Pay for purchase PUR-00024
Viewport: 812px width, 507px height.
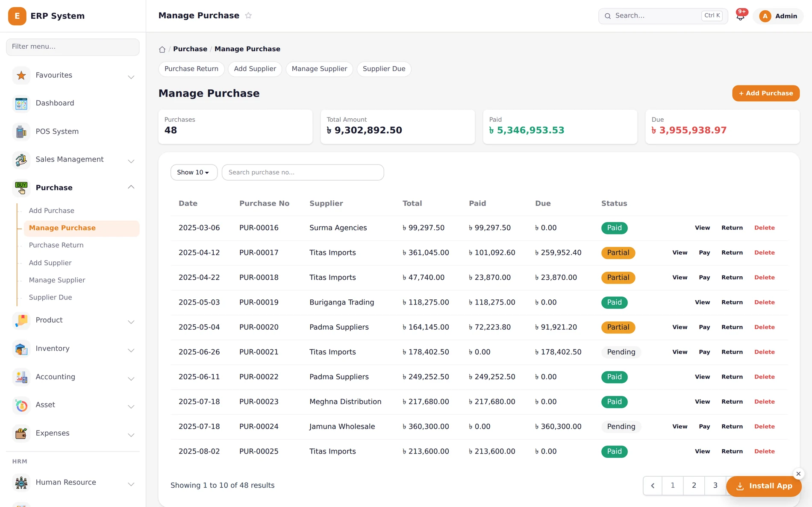coord(704,427)
